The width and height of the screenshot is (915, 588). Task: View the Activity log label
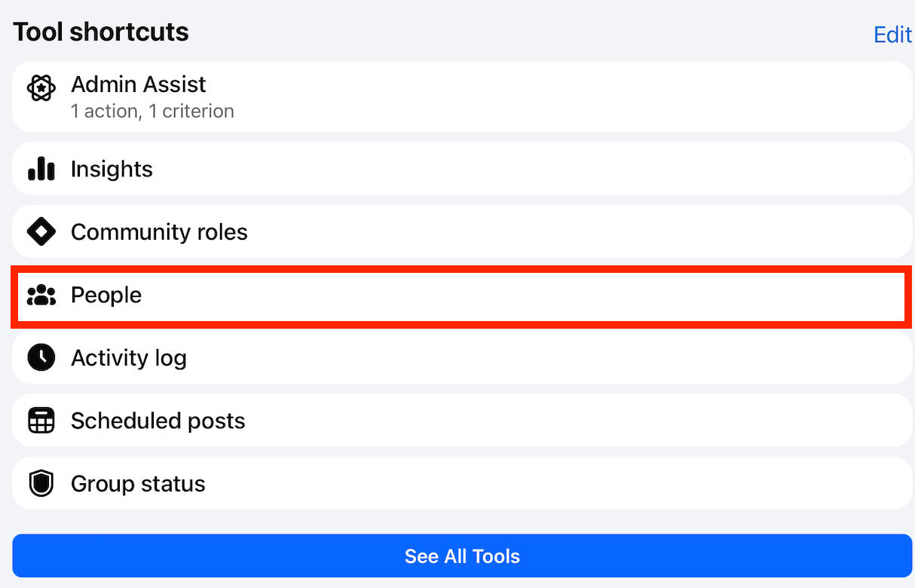pyautogui.click(x=129, y=357)
